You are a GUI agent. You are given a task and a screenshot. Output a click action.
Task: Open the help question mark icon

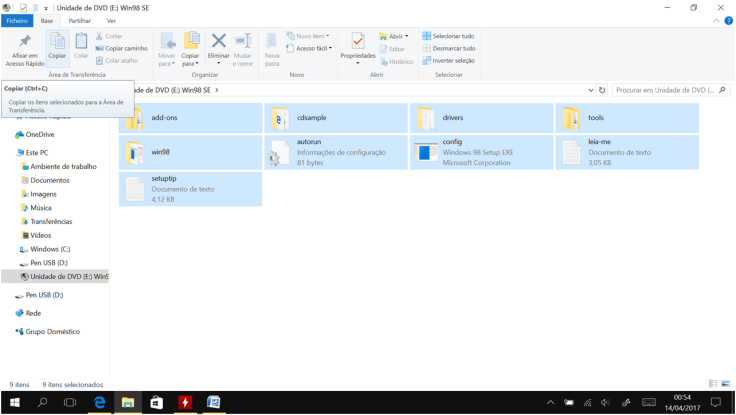[728, 20]
